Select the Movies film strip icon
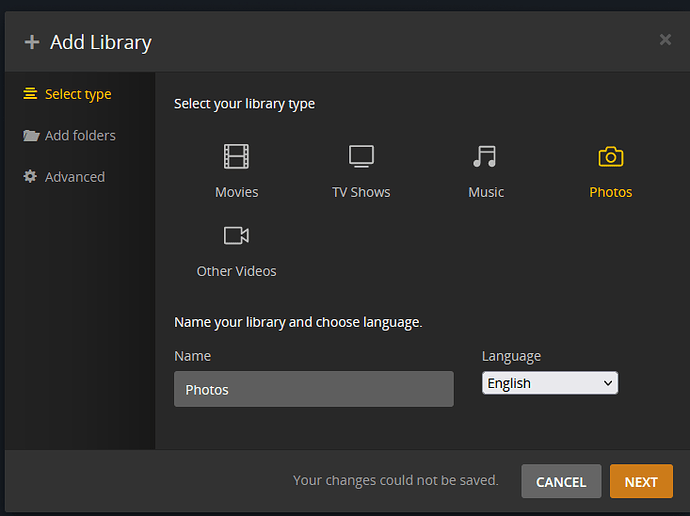 tap(236, 157)
